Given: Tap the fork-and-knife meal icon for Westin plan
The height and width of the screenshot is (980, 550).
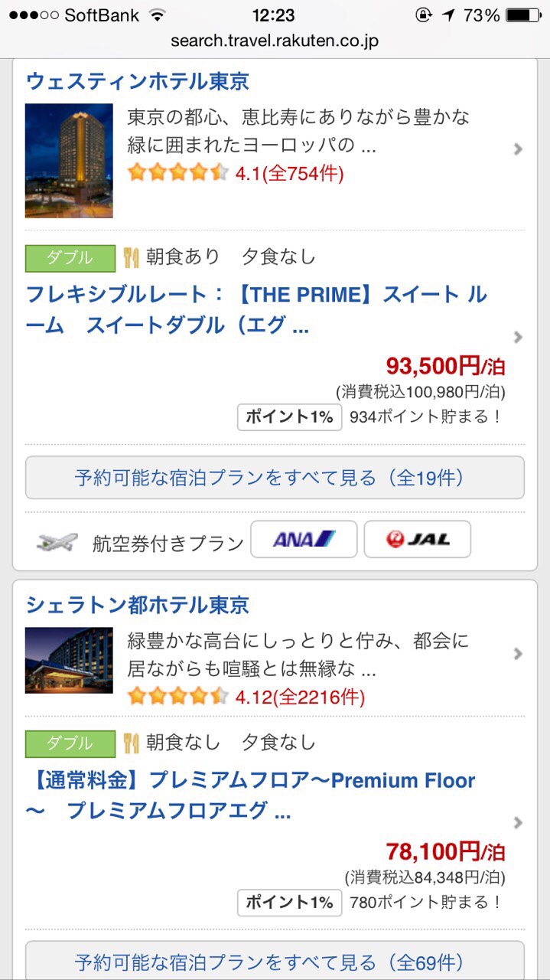Looking at the screenshot, I should click(x=131, y=257).
